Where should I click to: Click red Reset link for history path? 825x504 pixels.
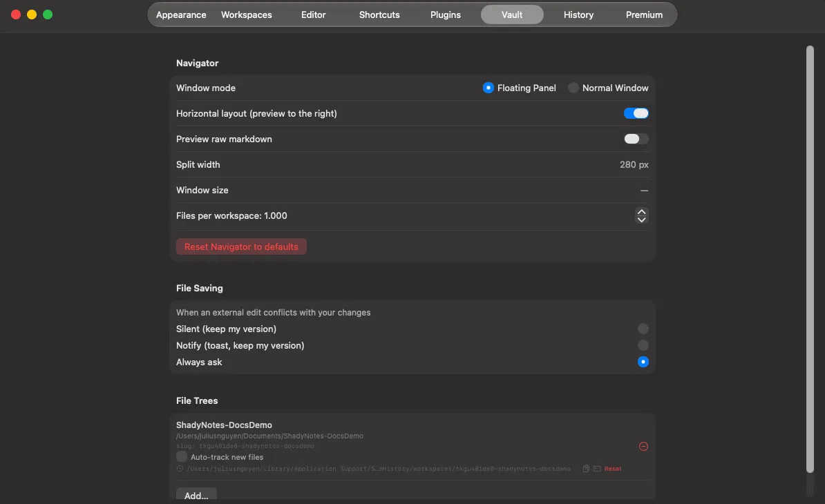tap(612, 468)
